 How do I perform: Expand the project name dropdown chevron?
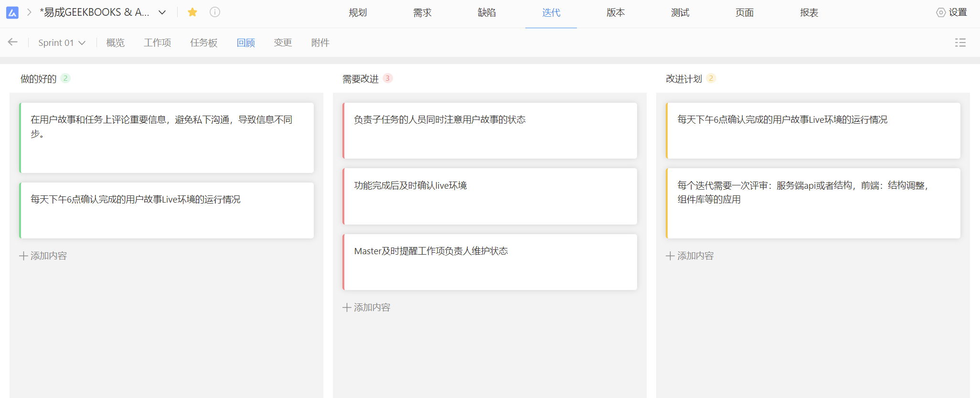point(162,12)
